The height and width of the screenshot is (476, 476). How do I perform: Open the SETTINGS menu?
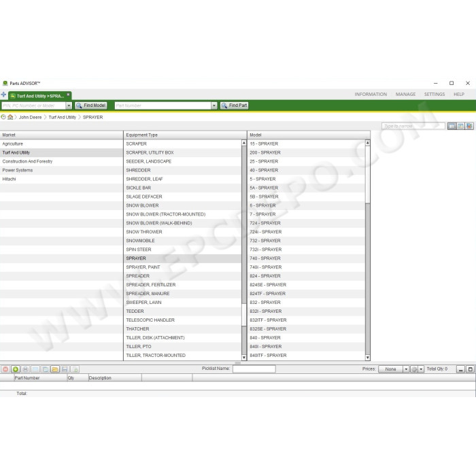[x=435, y=95]
